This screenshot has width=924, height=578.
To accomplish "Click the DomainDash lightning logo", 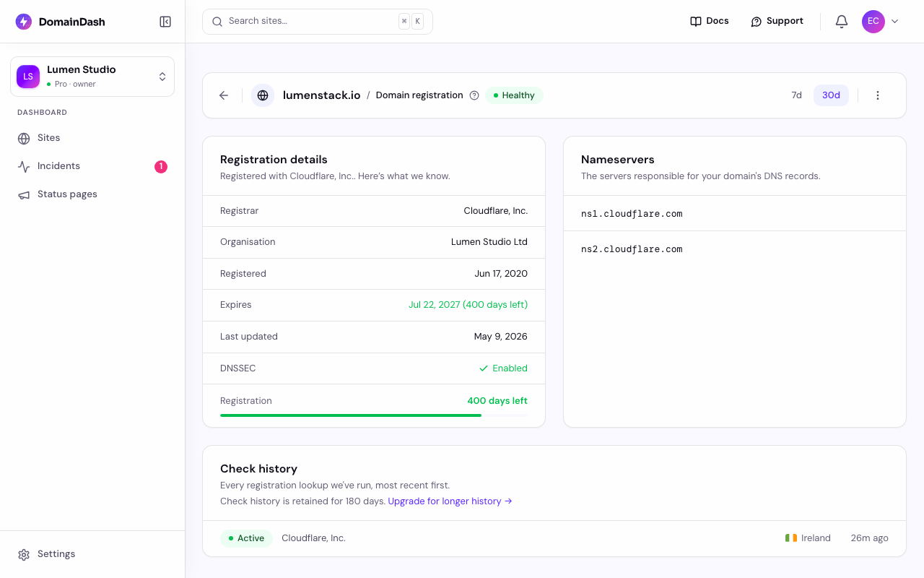I will 24,22.
